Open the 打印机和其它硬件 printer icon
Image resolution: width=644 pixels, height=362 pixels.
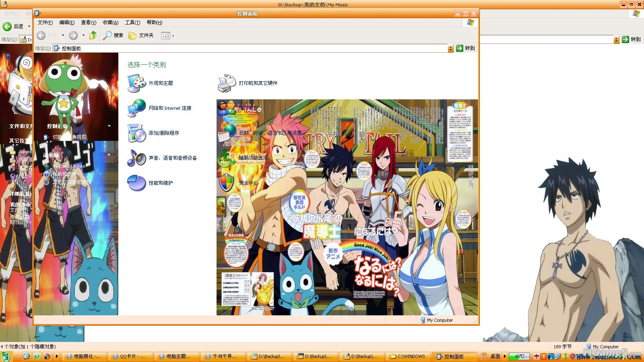(227, 83)
